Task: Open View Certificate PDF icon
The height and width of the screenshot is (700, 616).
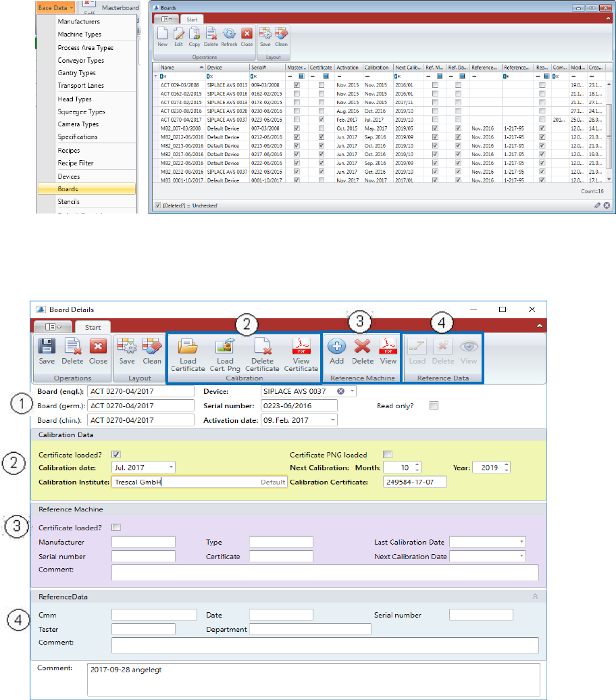Action: (x=301, y=347)
